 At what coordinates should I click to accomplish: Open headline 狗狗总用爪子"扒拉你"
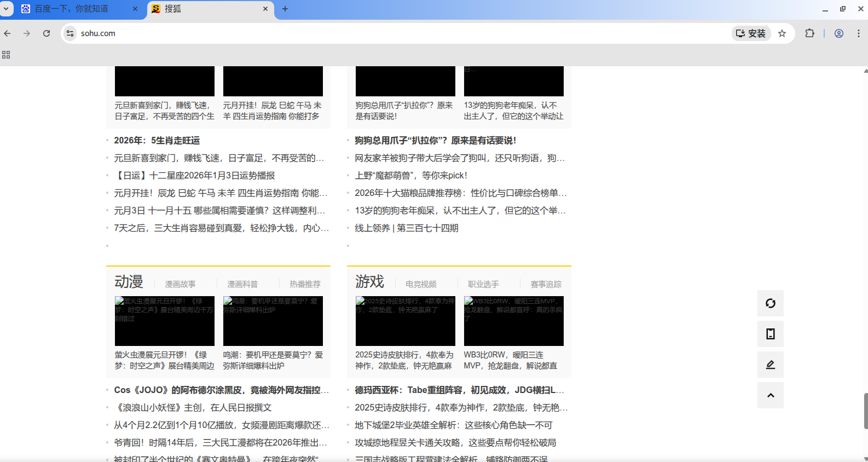(436, 141)
